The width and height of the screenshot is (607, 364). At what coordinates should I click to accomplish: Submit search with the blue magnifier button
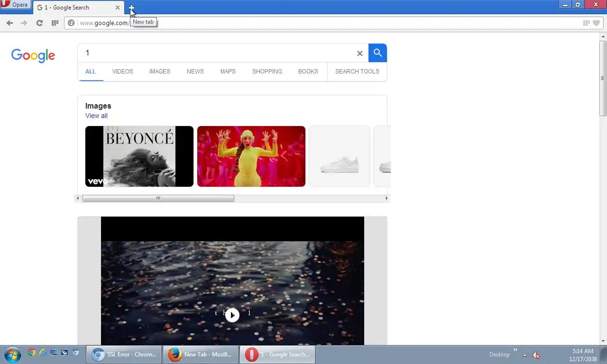(x=377, y=53)
